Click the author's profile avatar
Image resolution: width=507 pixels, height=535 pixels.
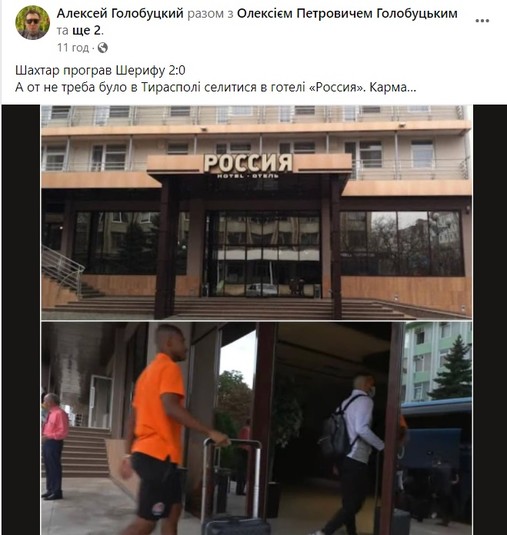32,23
